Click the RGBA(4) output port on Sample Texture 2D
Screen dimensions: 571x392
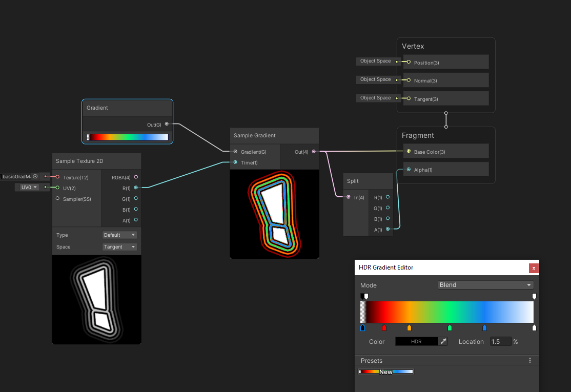click(136, 177)
